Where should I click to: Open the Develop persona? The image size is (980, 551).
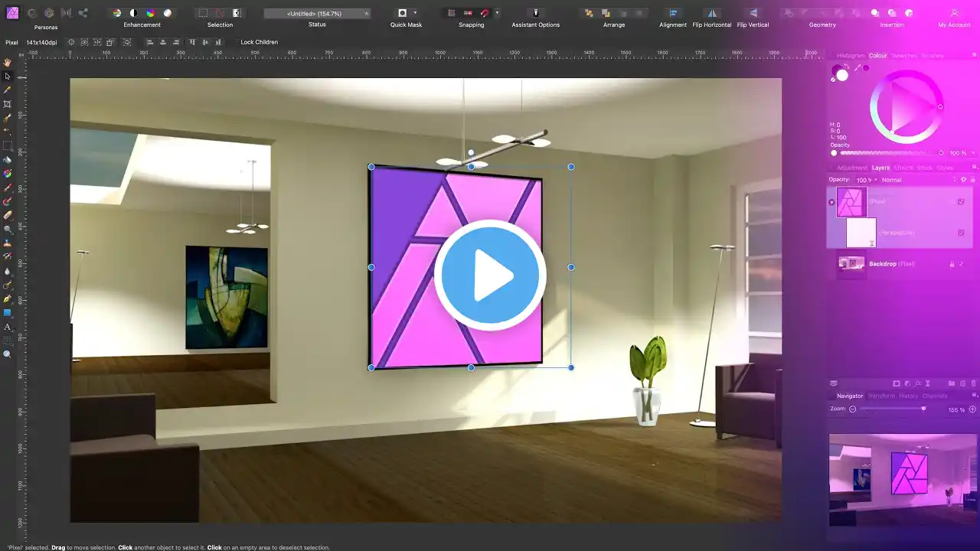tap(49, 13)
